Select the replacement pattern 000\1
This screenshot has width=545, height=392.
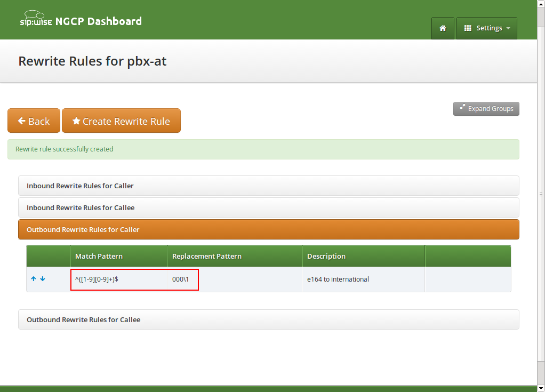180,279
